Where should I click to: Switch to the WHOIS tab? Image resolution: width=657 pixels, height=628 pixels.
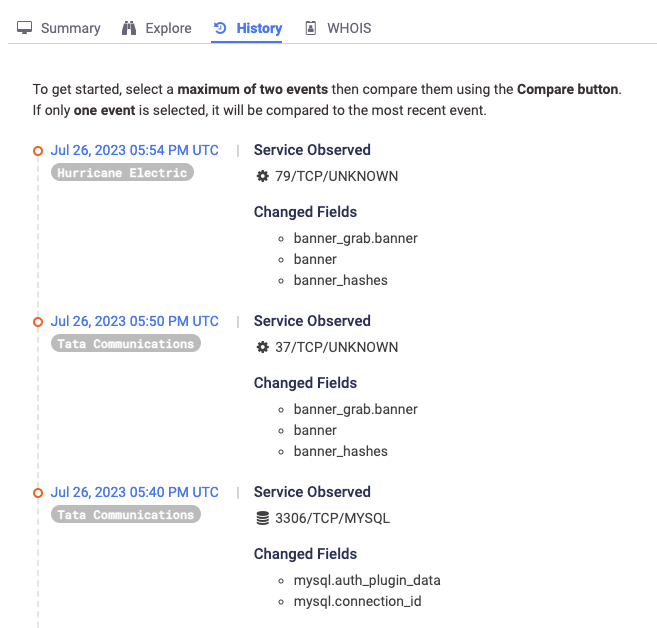click(349, 28)
